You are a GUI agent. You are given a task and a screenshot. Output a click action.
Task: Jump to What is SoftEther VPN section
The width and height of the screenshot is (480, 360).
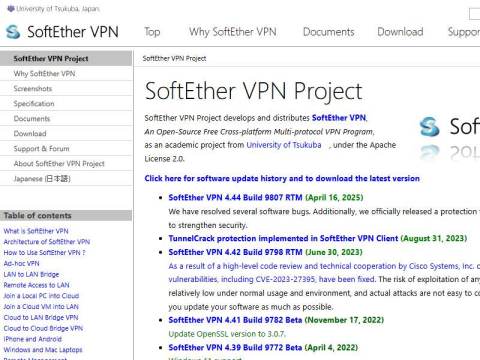pos(36,231)
